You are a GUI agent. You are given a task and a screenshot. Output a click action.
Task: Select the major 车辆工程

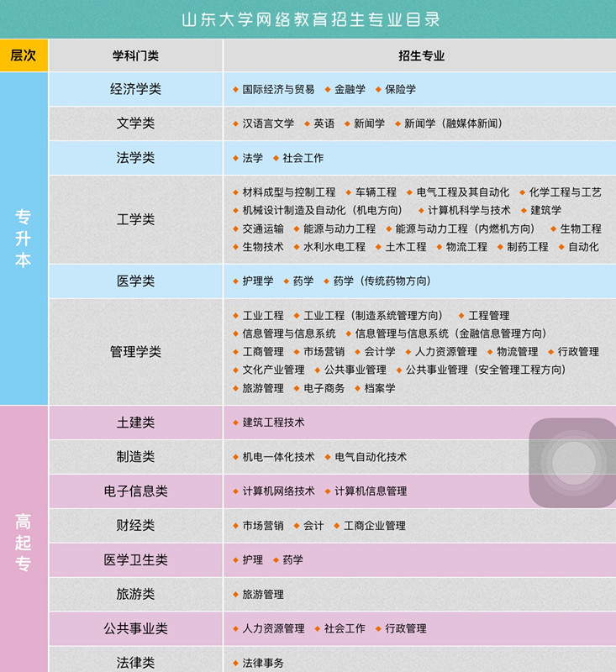[x=376, y=192]
